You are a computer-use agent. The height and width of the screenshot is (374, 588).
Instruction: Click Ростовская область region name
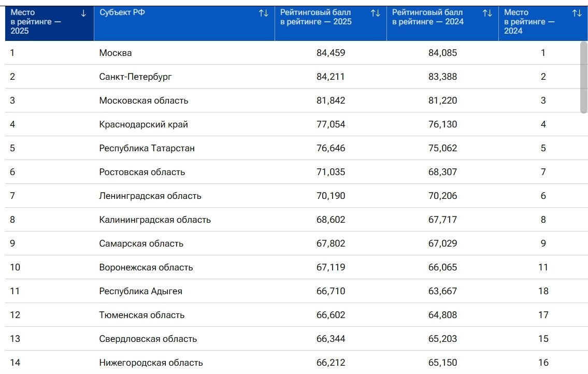coord(142,172)
